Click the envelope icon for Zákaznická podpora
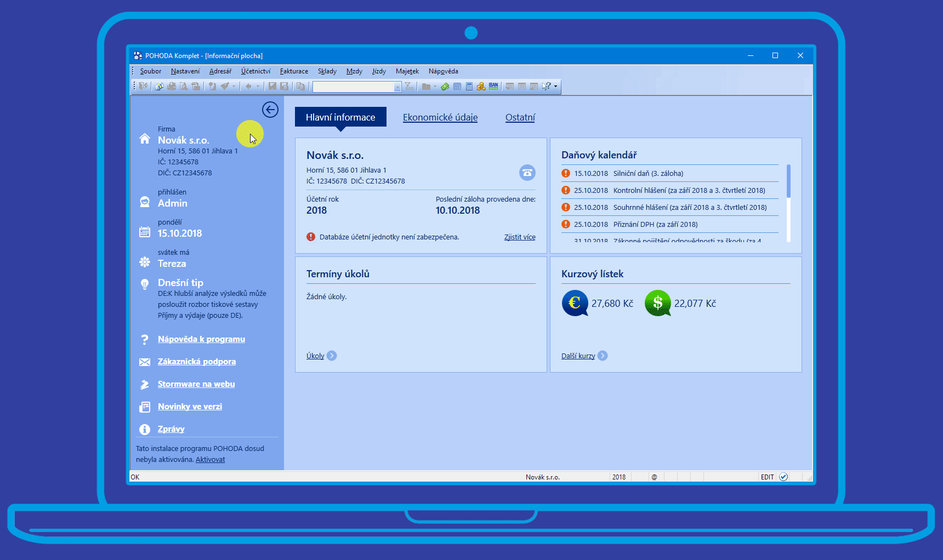This screenshot has height=560, width=943. click(145, 362)
